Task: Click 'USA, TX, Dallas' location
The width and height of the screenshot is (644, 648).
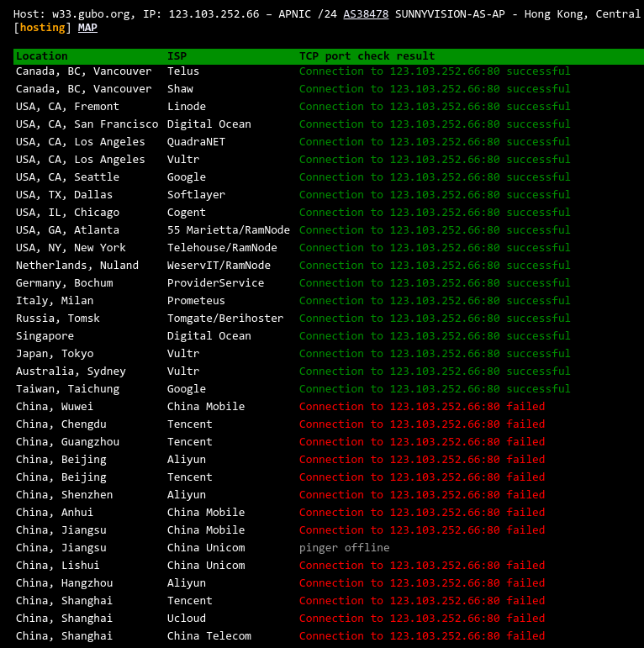Action: pos(64,195)
